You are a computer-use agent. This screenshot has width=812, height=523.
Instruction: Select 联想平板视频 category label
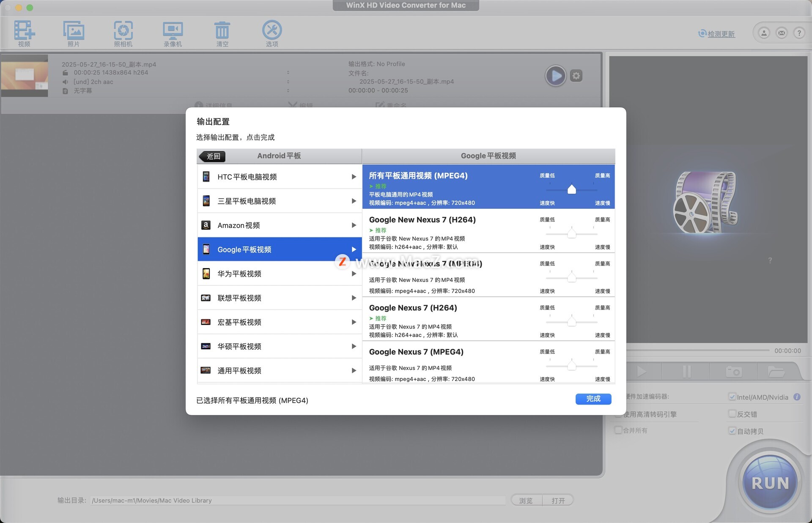point(239,298)
